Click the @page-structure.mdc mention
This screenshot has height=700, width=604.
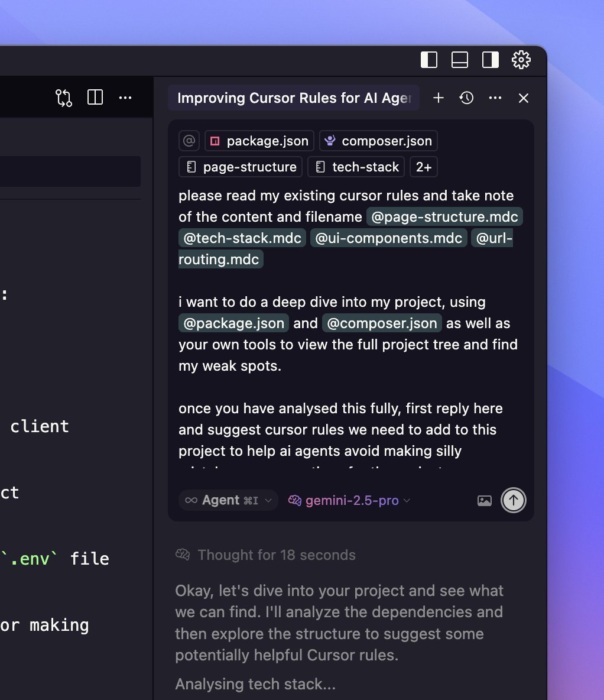(x=444, y=217)
